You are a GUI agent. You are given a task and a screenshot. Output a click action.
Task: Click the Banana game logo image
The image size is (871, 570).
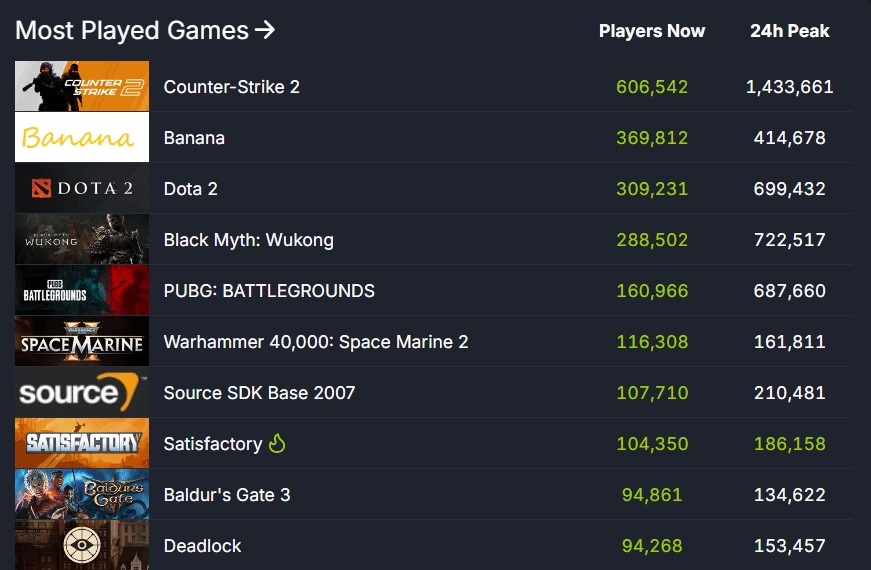(82, 138)
